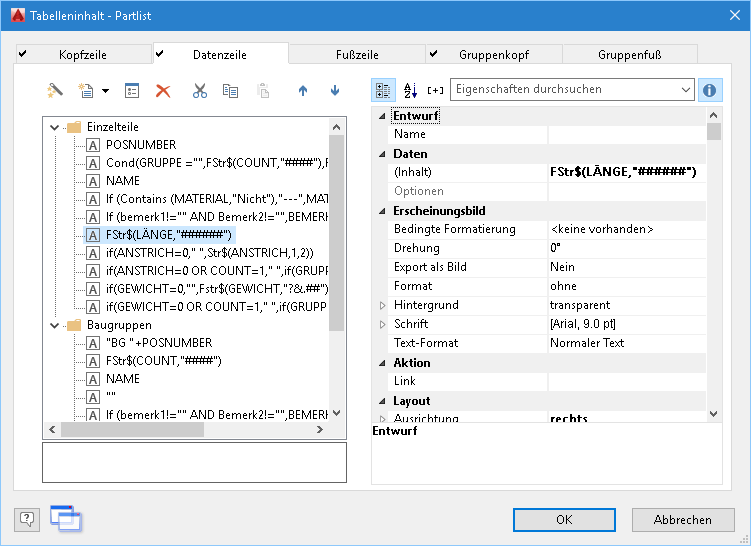The width and height of the screenshot is (751, 546).
Task: Toggle the Kopfzeile tab checkmark
Action: coord(23,54)
